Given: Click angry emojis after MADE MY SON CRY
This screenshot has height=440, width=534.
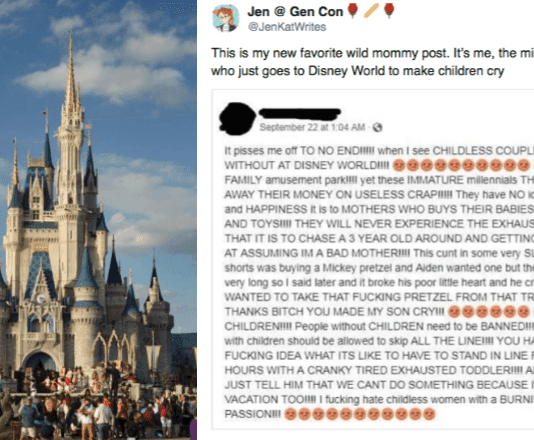Looking at the screenshot, I should (x=489, y=312).
